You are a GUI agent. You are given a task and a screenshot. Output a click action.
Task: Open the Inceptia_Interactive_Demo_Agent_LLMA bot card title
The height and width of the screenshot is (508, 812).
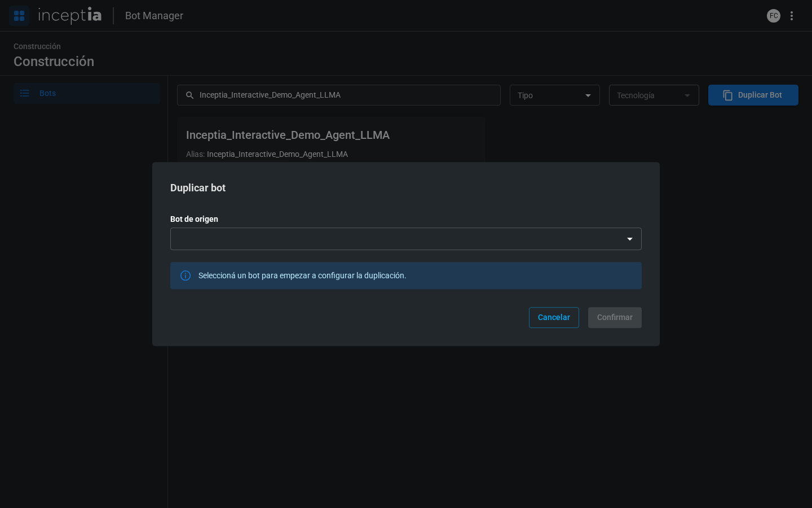(288, 135)
